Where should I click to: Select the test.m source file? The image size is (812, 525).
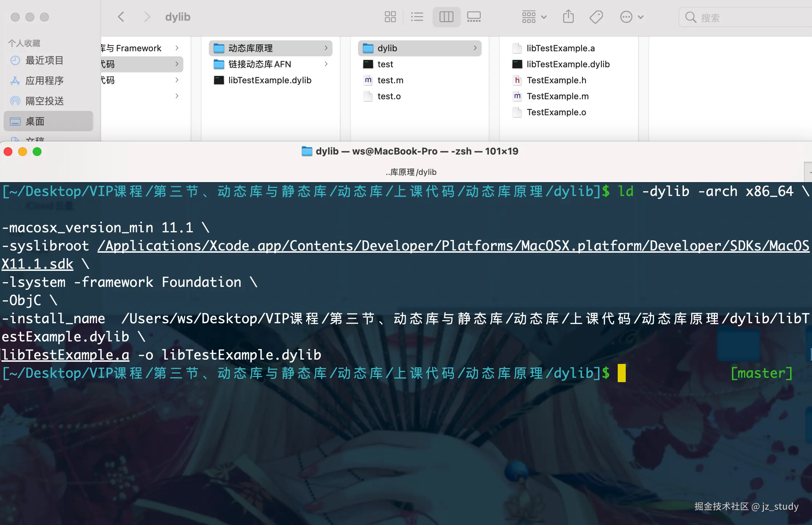click(x=390, y=80)
